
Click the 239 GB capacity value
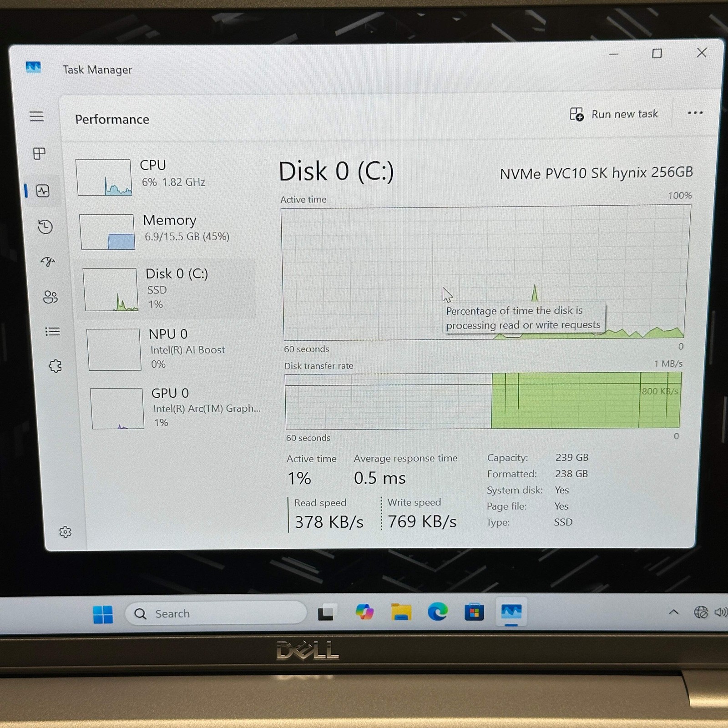tap(572, 457)
